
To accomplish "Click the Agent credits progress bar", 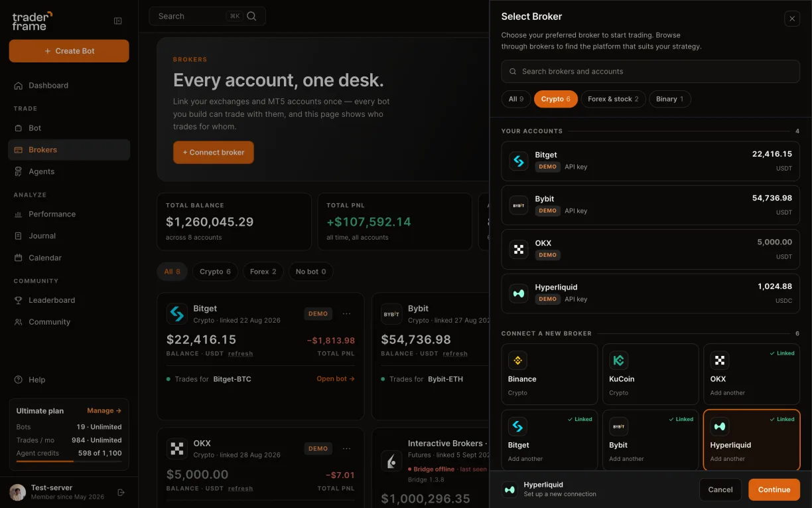I will pos(69,462).
